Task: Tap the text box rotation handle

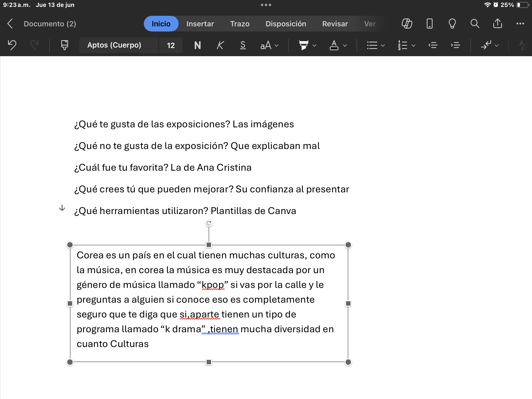Action: click(x=209, y=223)
